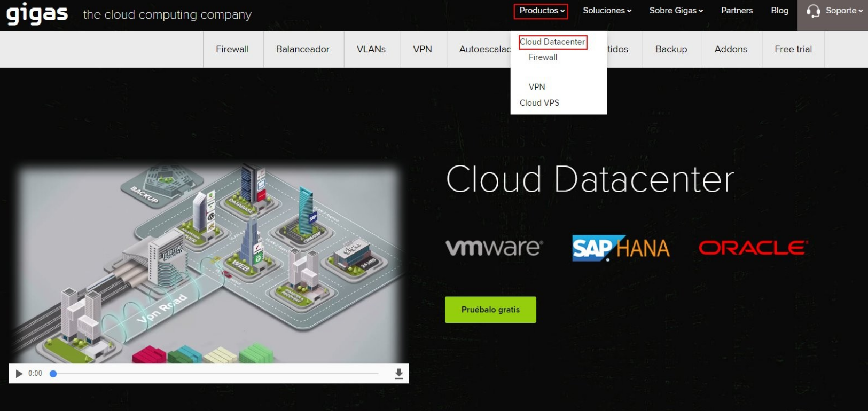The width and height of the screenshot is (868, 411).
Task: Open the Sobre Gigas dropdown
Action: click(x=676, y=11)
